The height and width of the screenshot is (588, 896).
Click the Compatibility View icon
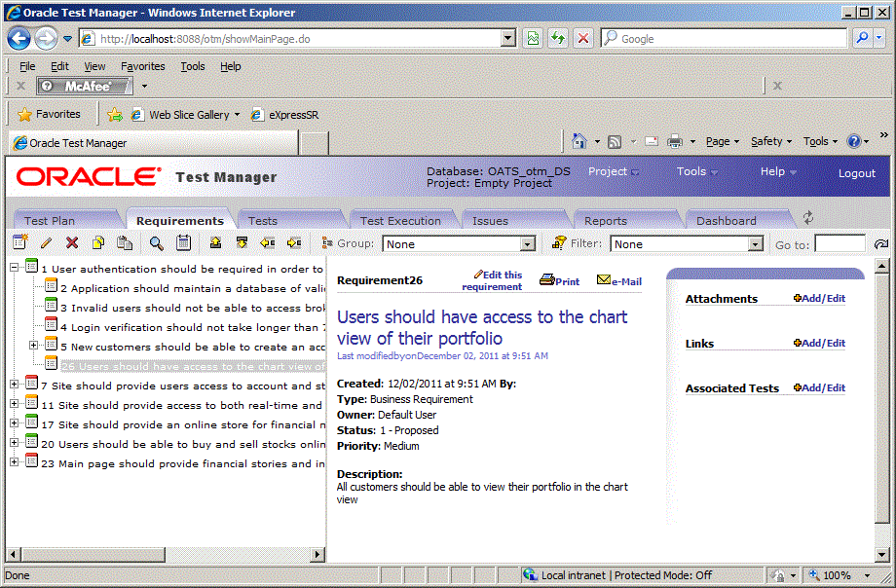(533, 38)
